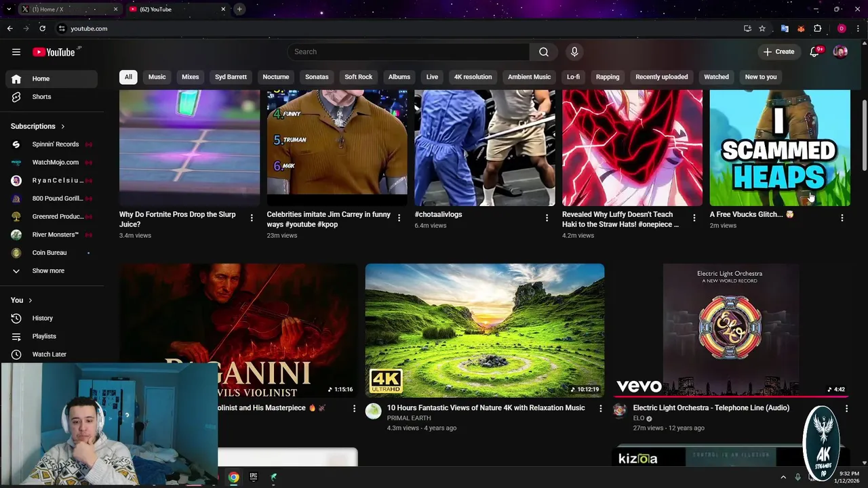Viewport: 868px width, 488px height.
Task: Expand Subscriptions section chevron
Action: pyautogui.click(x=63, y=127)
